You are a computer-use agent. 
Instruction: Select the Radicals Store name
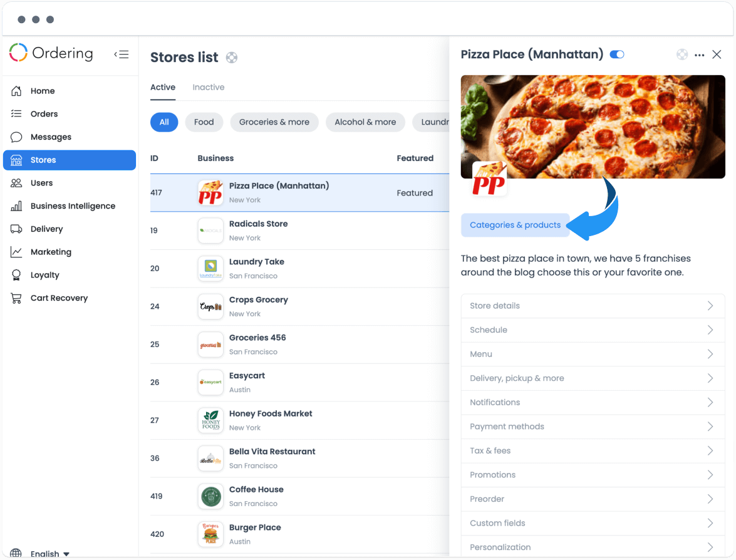pos(258,224)
